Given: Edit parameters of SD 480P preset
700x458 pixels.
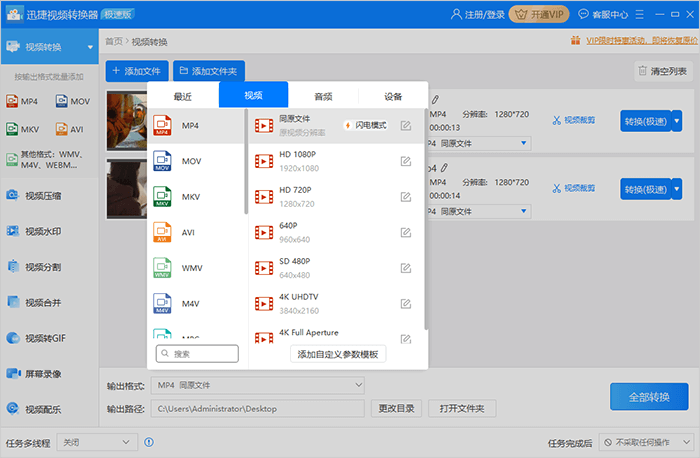Looking at the screenshot, I should pos(406,268).
